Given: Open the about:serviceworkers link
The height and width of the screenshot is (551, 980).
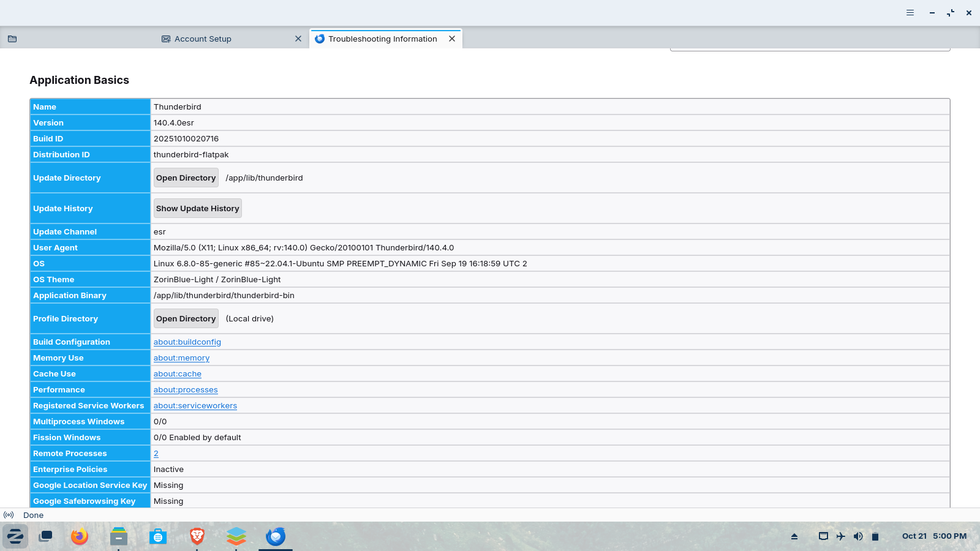Looking at the screenshot, I should (x=195, y=406).
